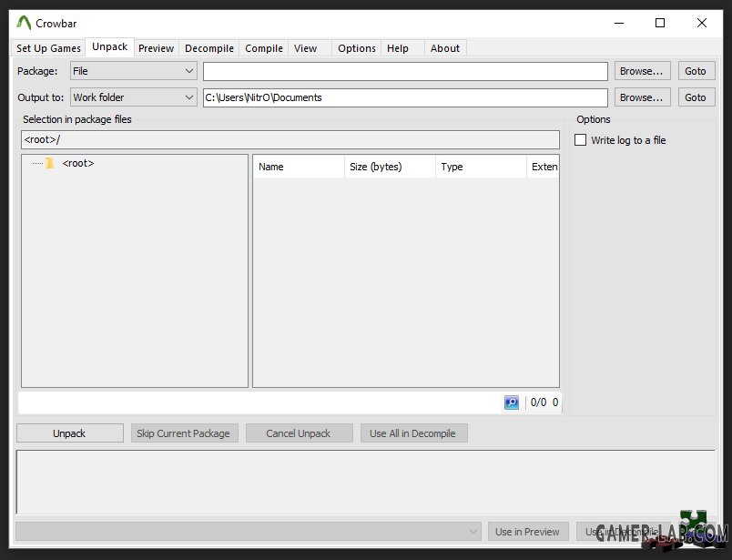Open the bottom unpacked files dropdown
This screenshot has height=560, width=732.
249,532
